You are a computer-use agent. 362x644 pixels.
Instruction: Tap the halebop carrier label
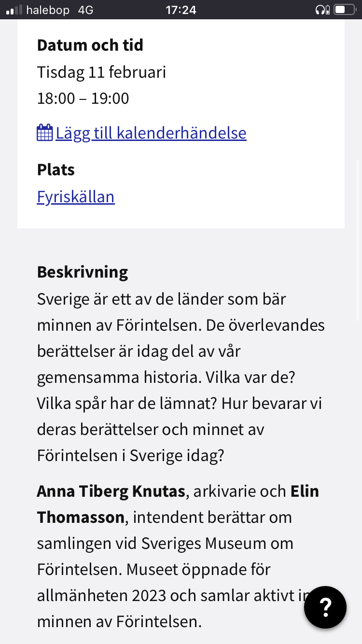48,10
